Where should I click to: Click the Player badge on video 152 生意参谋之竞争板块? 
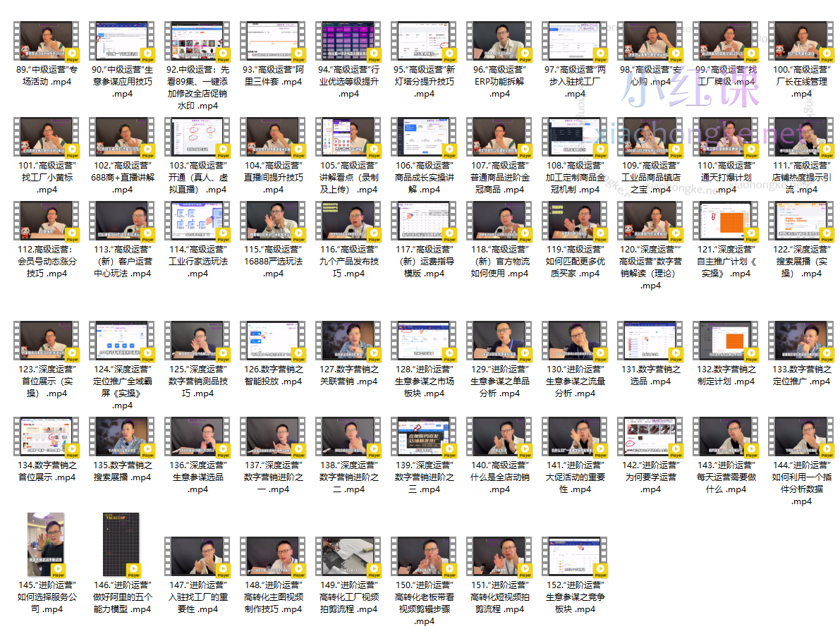coord(599,570)
